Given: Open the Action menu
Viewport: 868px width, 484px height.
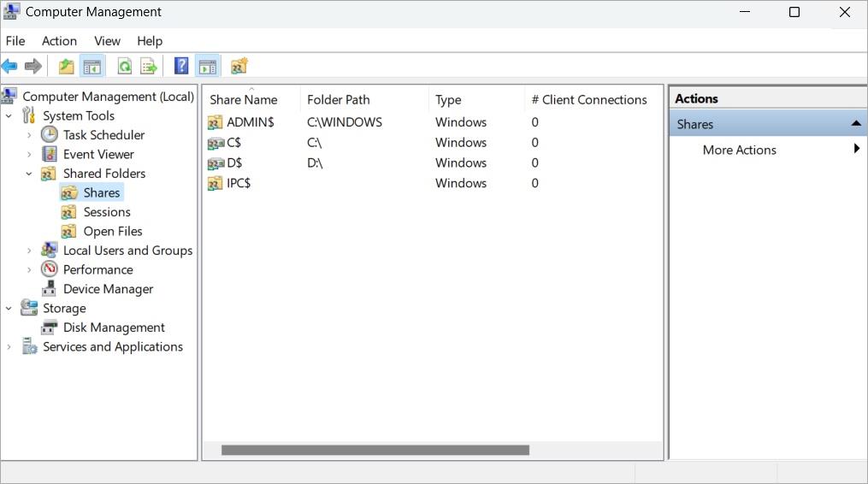Looking at the screenshot, I should 59,41.
